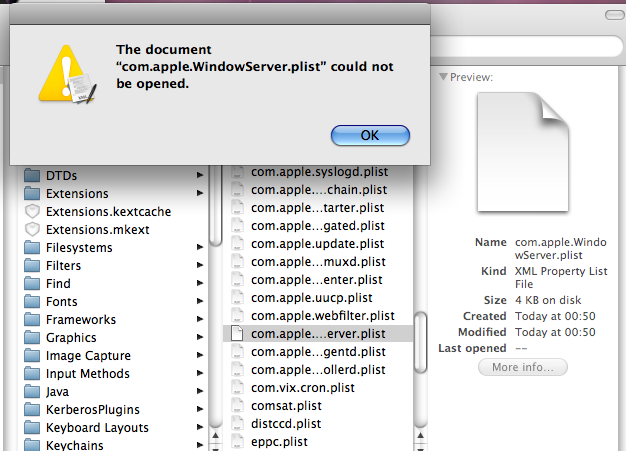Select com.apple...enter.plist file name
Screen dimensions: 626x451
coord(317,279)
